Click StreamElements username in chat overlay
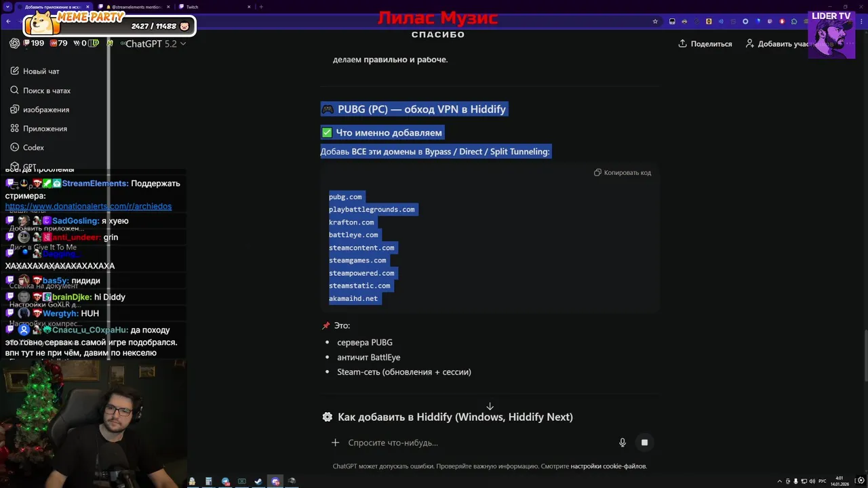868x488 pixels. 95,184
